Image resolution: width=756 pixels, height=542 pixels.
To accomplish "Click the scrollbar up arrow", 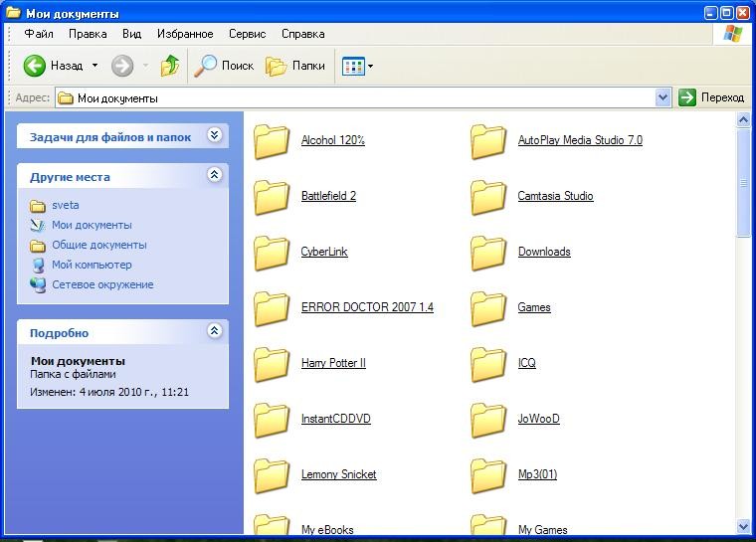I will pyautogui.click(x=743, y=119).
